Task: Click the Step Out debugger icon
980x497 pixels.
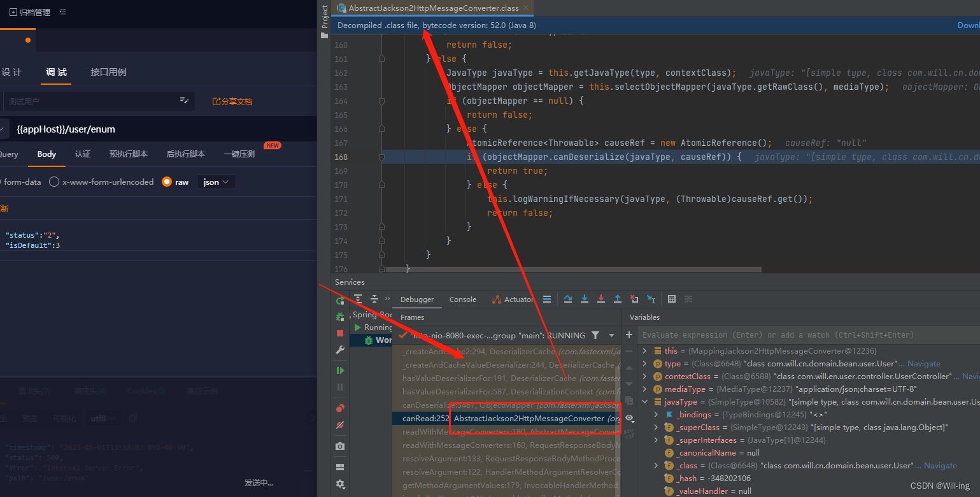Action: pyautogui.click(x=617, y=299)
